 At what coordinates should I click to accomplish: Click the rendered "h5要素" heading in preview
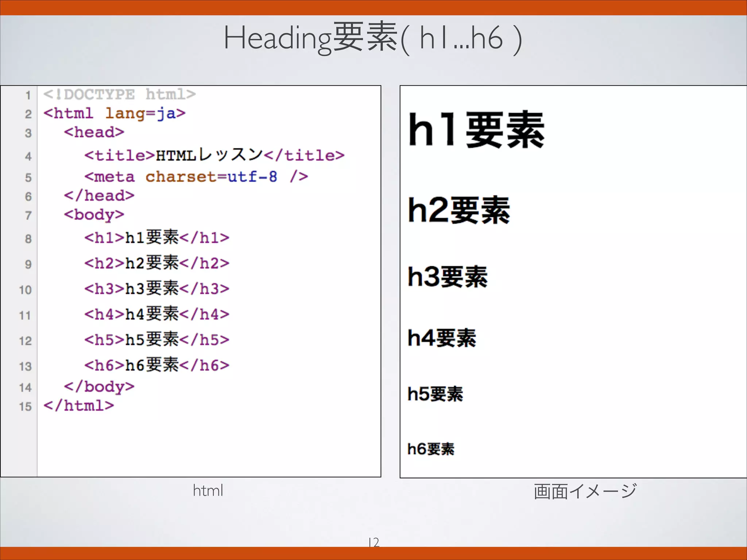(x=435, y=394)
